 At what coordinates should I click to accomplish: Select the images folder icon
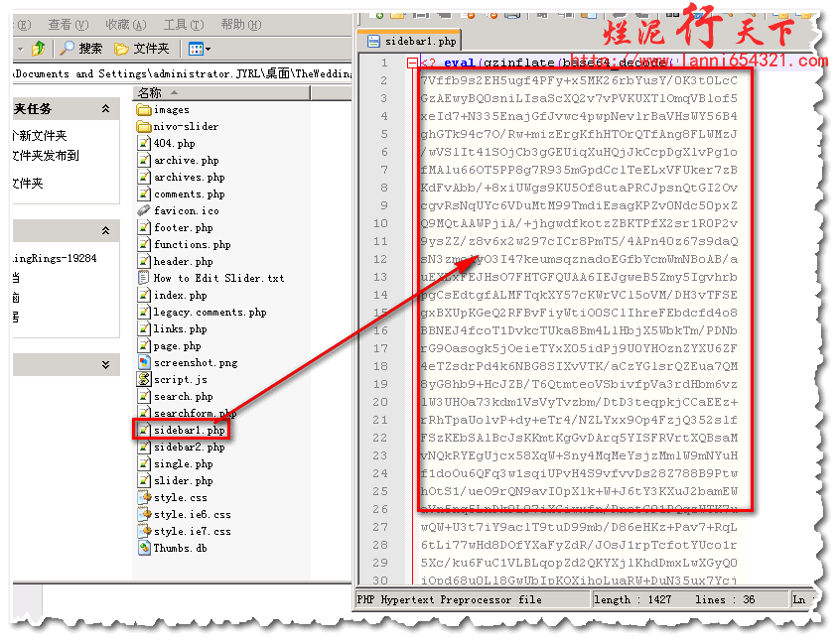[x=144, y=110]
